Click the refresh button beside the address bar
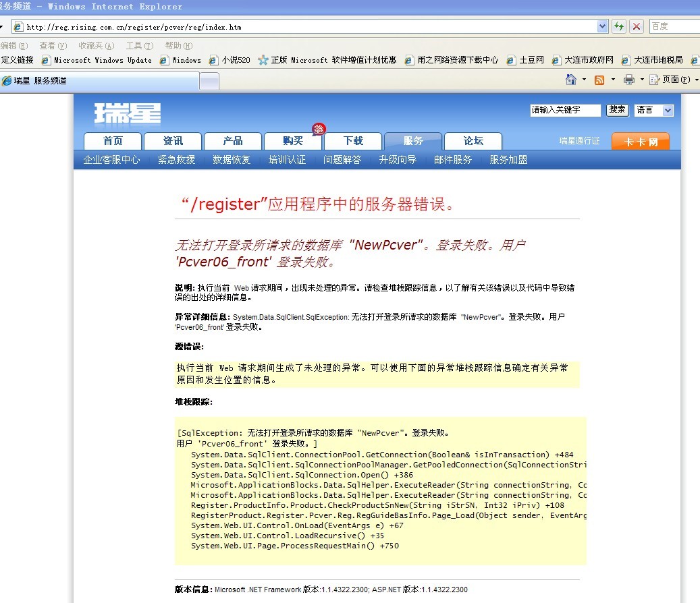 pyautogui.click(x=619, y=27)
